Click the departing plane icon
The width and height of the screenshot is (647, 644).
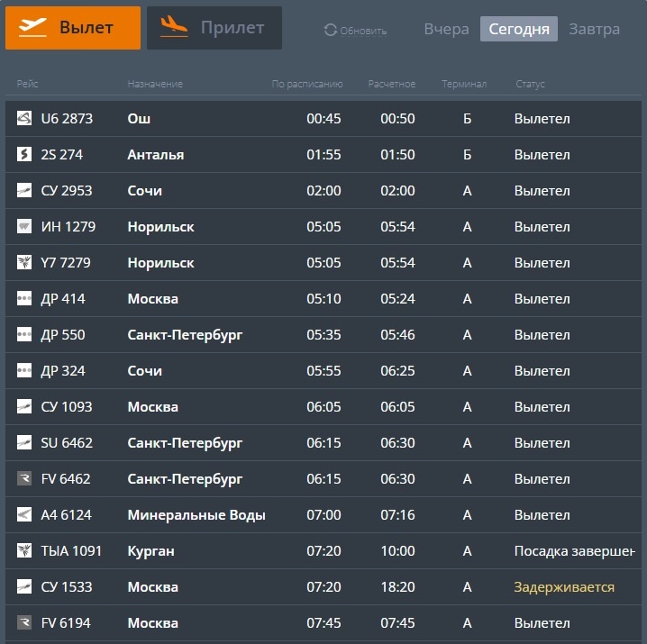point(32,27)
